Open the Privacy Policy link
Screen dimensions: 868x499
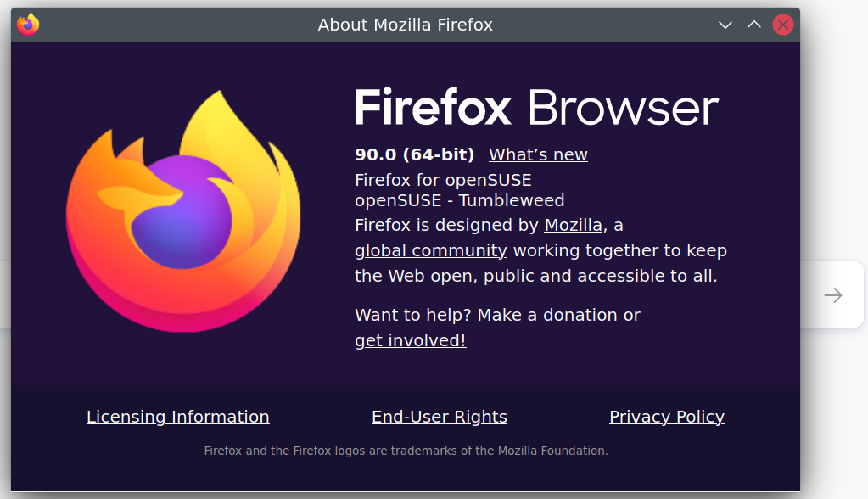[x=667, y=417]
